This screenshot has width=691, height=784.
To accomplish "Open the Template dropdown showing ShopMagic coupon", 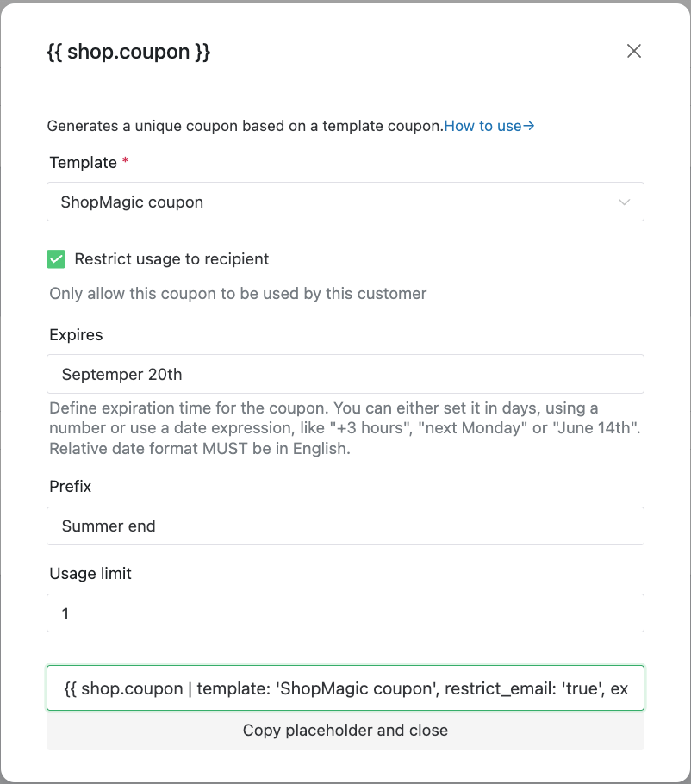I will point(345,202).
